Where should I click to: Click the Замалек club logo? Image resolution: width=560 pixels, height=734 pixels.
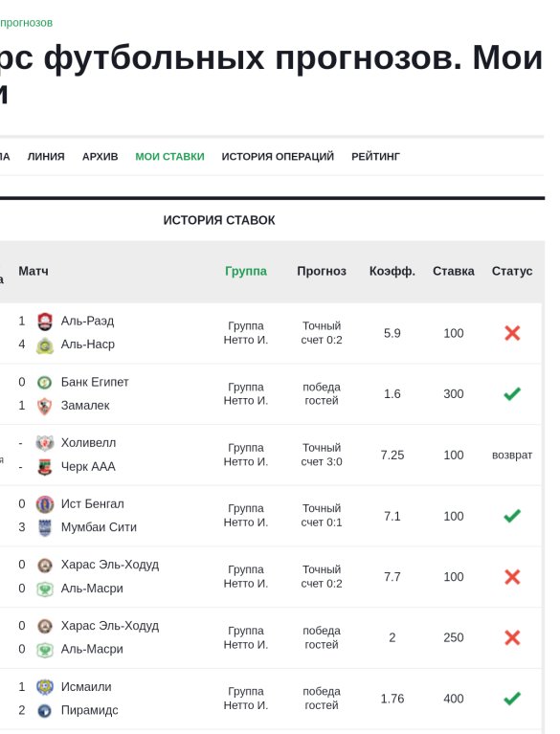click(x=44, y=406)
